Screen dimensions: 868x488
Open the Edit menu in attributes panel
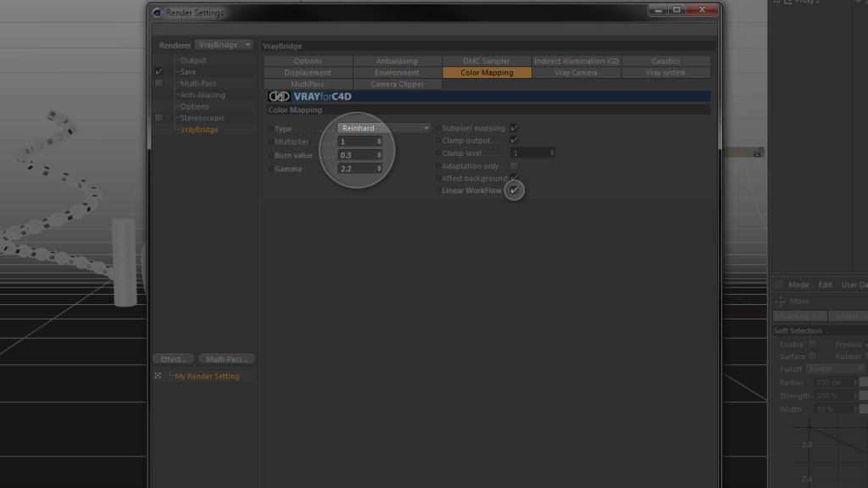click(x=825, y=285)
